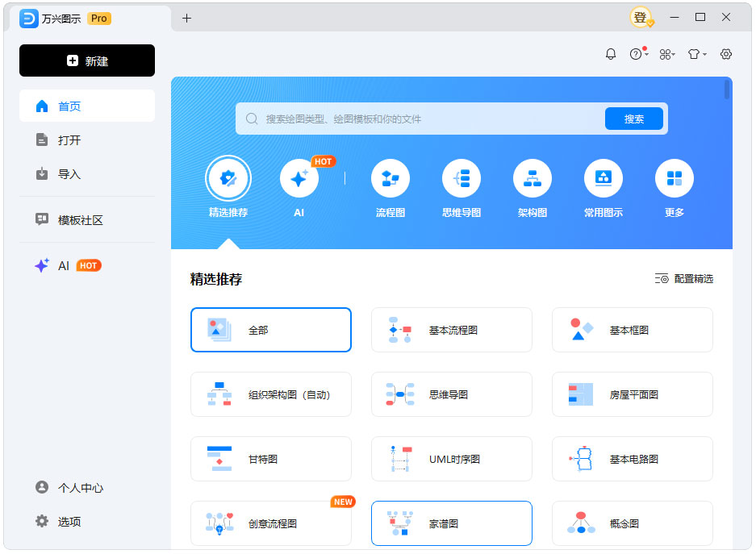
Task: Click the 更多 (More) grid icon
Action: 675,178
